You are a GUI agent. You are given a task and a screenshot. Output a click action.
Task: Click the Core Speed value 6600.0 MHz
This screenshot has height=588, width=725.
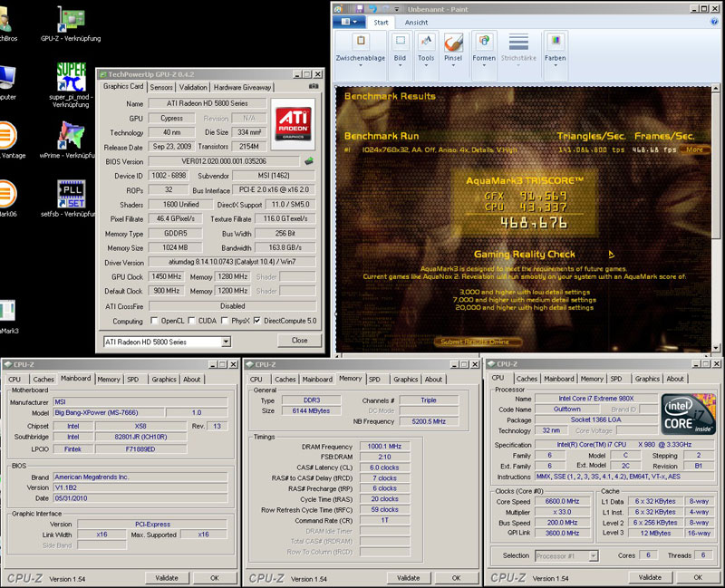coord(562,501)
